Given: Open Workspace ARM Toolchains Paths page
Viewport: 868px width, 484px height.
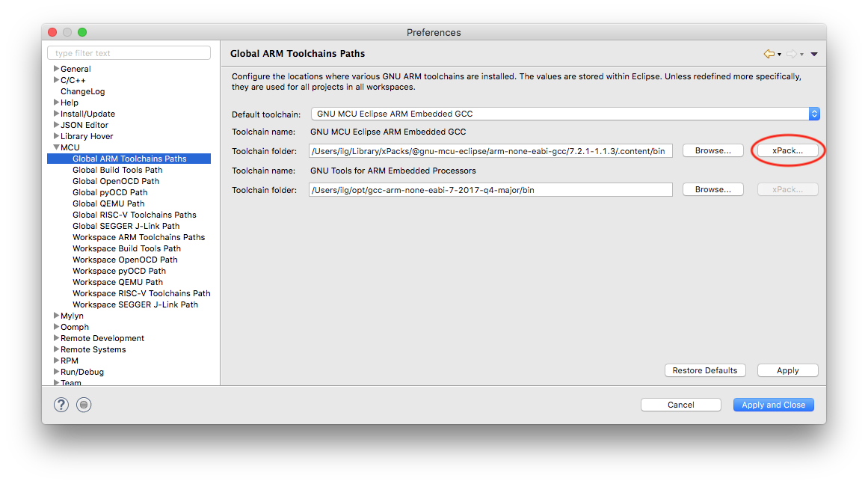Looking at the screenshot, I should tap(139, 237).
